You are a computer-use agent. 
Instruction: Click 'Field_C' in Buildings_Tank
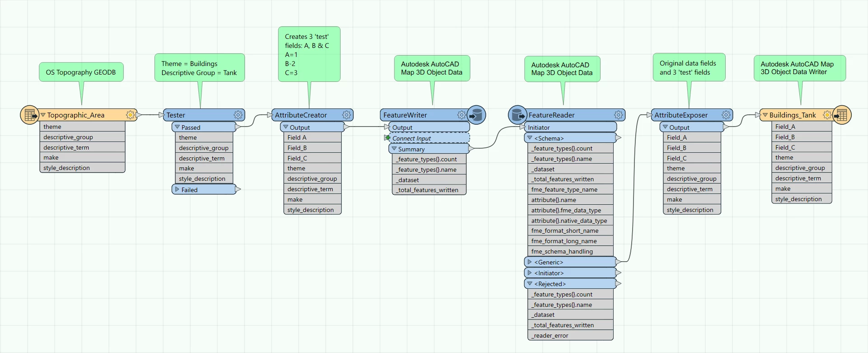click(x=802, y=147)
